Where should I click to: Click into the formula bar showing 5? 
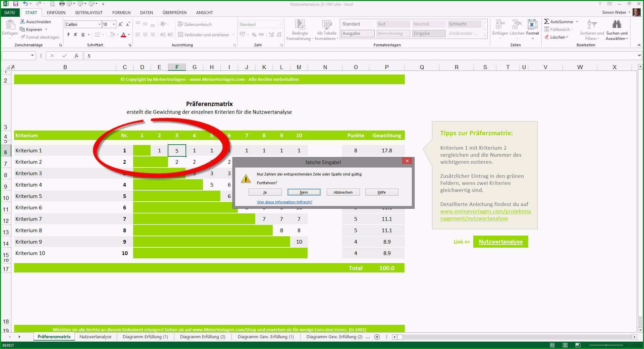pos(361,56)
